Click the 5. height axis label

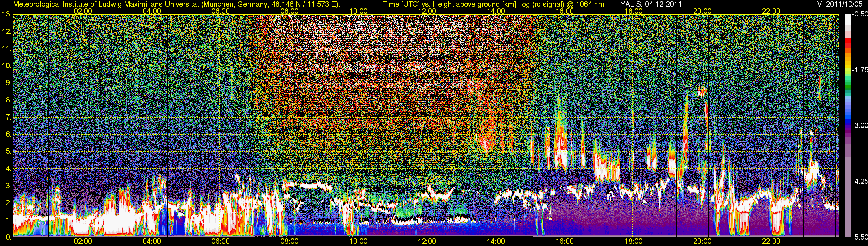tap(8, 151)
